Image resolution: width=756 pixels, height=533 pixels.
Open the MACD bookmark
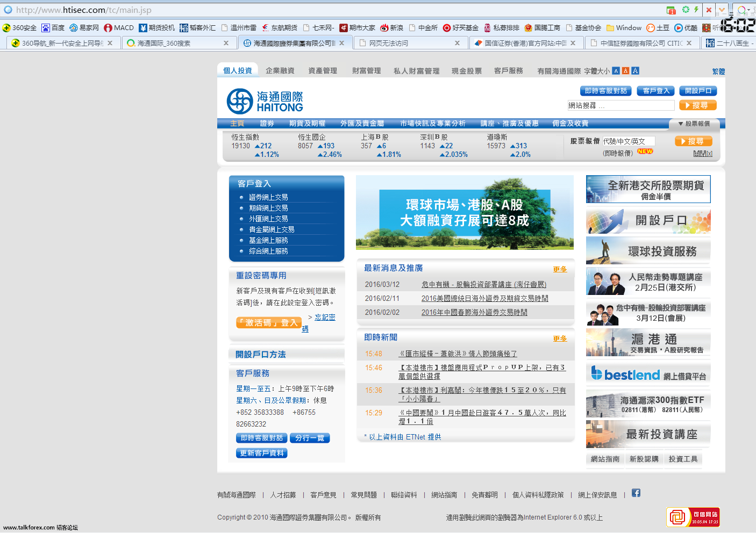pos(119,28)
